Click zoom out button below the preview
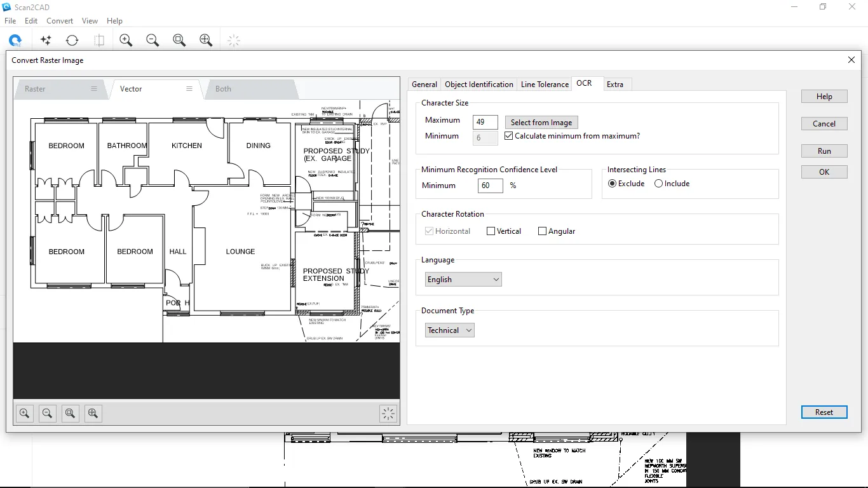Image resolution: width=868 pixels, height=488 pixels. [48, 414]
